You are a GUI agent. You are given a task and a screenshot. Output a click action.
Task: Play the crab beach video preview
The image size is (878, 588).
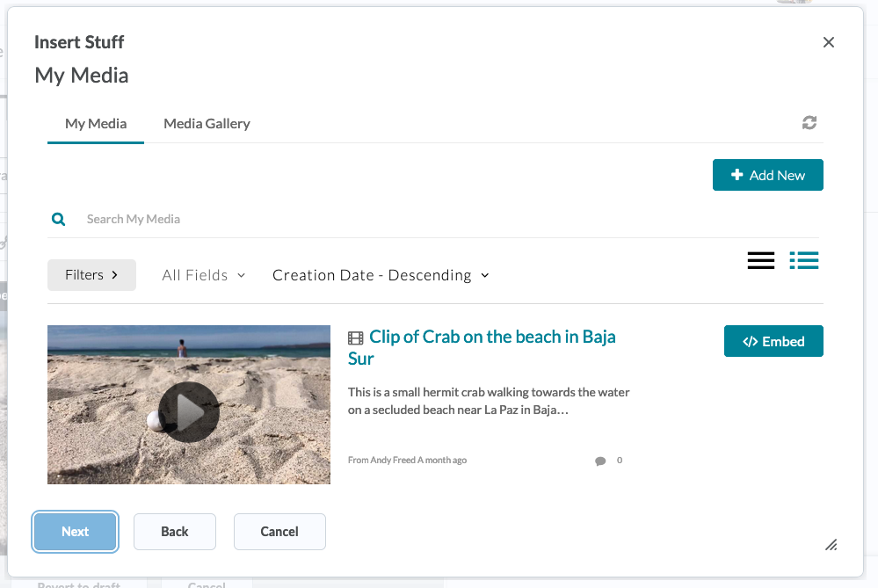pyautogui.click(x=188, y=411)
